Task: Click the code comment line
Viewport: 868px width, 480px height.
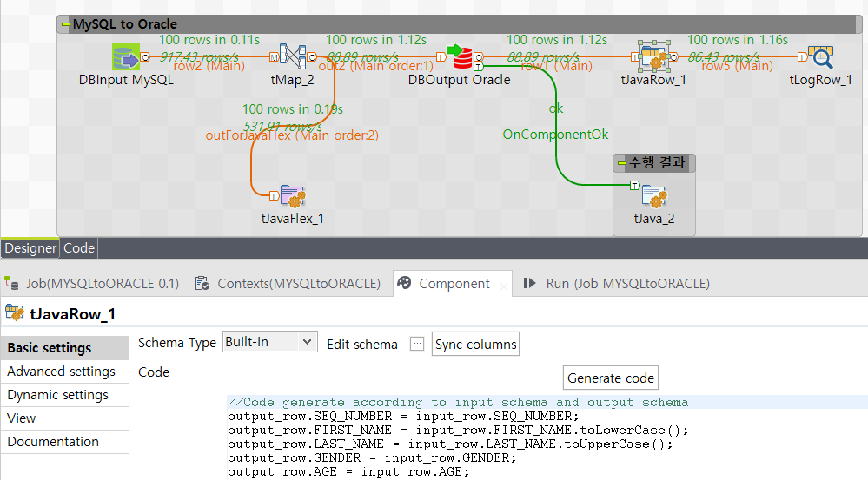Action: click(x=458, y=403)
